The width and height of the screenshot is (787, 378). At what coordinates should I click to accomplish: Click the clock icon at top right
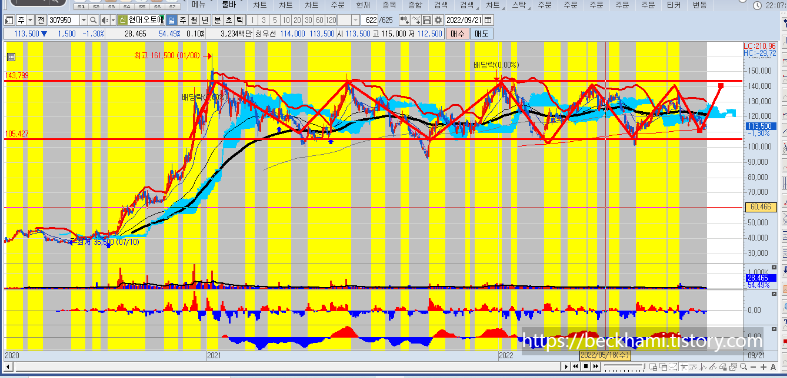pyautogui.click(x=758, y=5)
